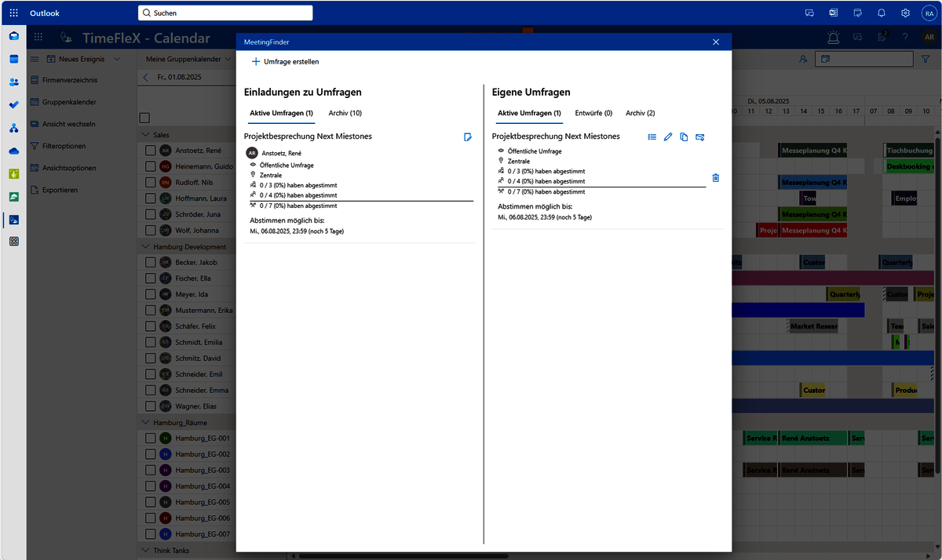Click the calendar search input box
942x560 pixels.
tap(863, 59)
